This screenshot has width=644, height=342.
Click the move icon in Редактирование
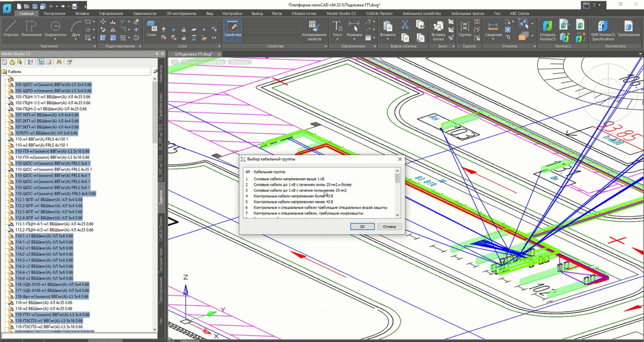pos(103,22)
